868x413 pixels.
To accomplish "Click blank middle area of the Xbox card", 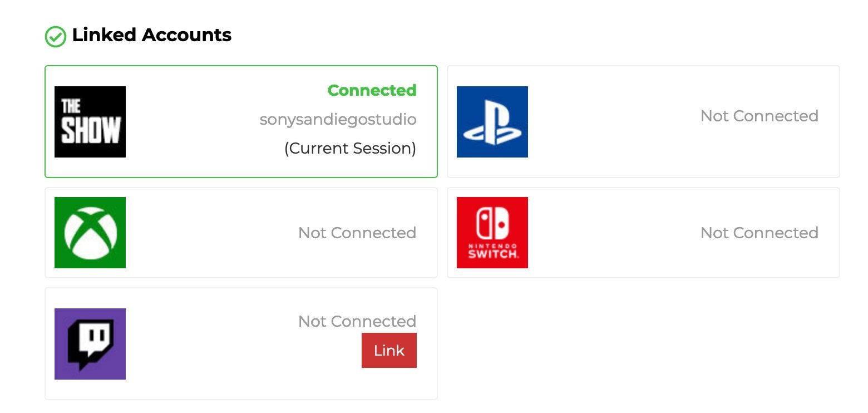I will 211,233.
